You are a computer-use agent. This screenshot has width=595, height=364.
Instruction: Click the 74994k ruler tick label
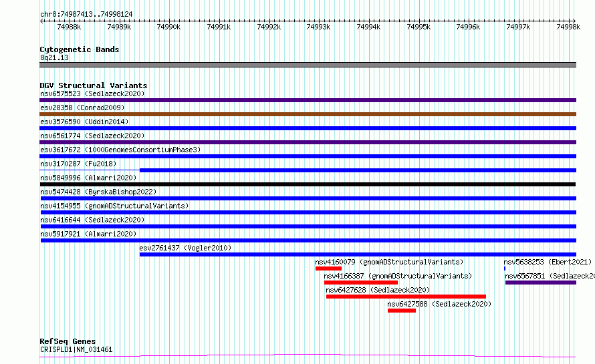coord(368,27)
